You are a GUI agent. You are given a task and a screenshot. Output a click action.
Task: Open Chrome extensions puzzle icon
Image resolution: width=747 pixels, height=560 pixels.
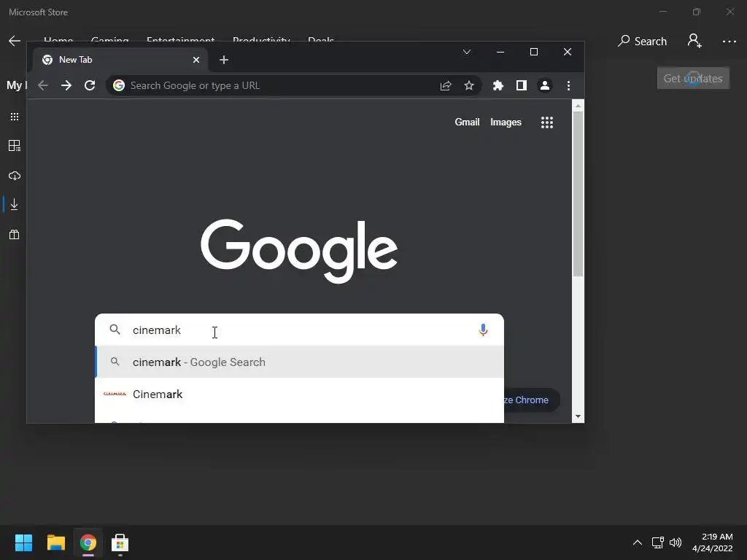click(x=498, y=85)
